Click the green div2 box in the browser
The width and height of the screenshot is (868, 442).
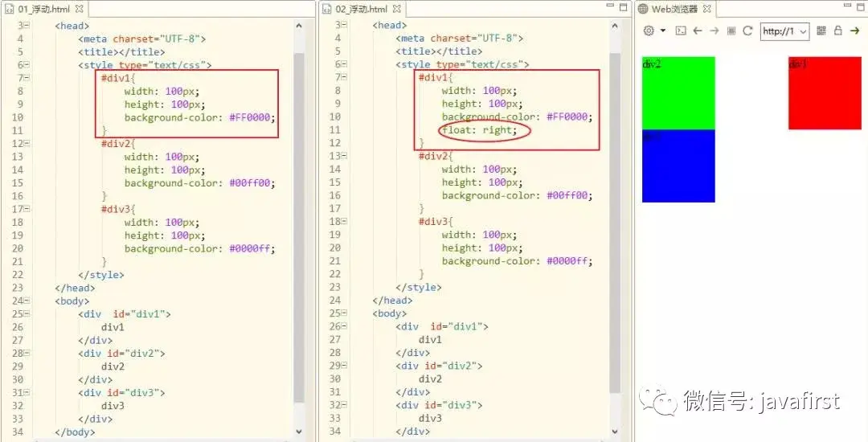click(678, 93)
